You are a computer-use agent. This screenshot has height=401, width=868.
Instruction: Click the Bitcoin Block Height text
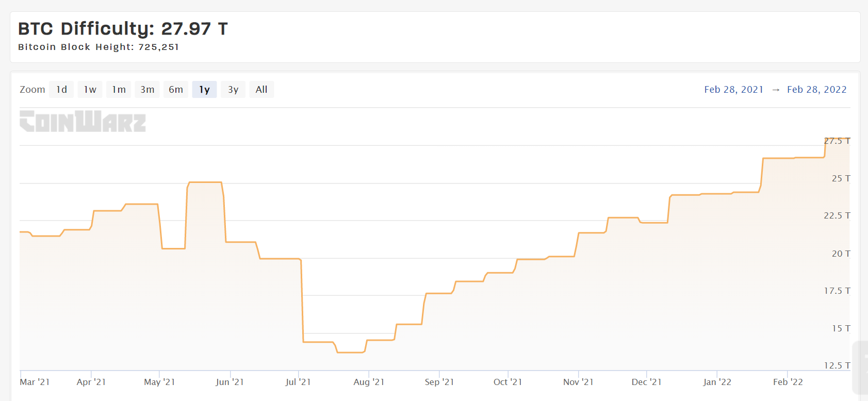coord(99,47)
